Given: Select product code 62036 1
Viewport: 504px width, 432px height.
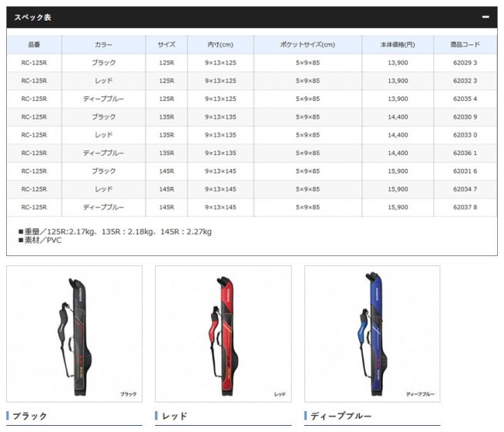Looking at the screenshot, I should (x=465, y=153).
